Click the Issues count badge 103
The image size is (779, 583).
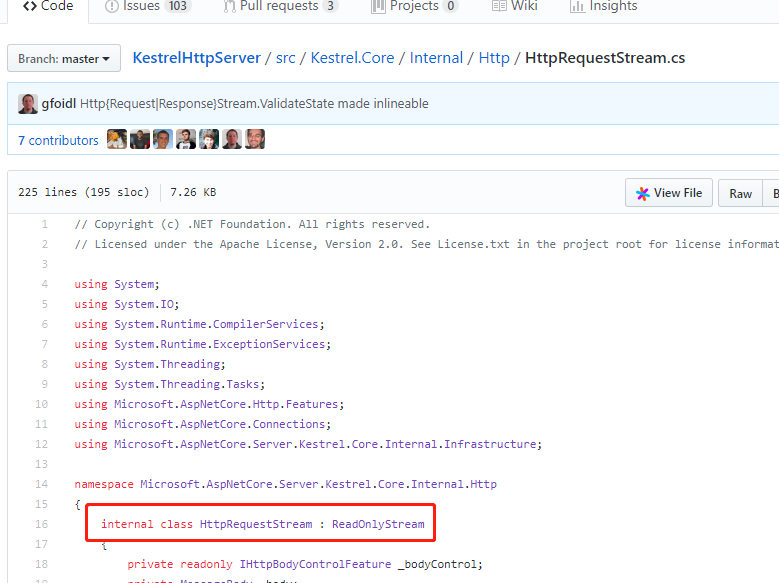coord(177,6)
